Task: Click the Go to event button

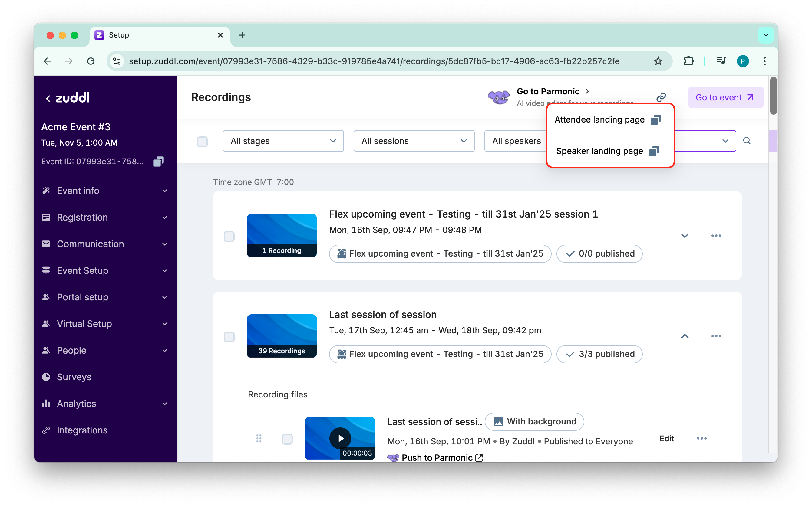Action: pos(725,98)
